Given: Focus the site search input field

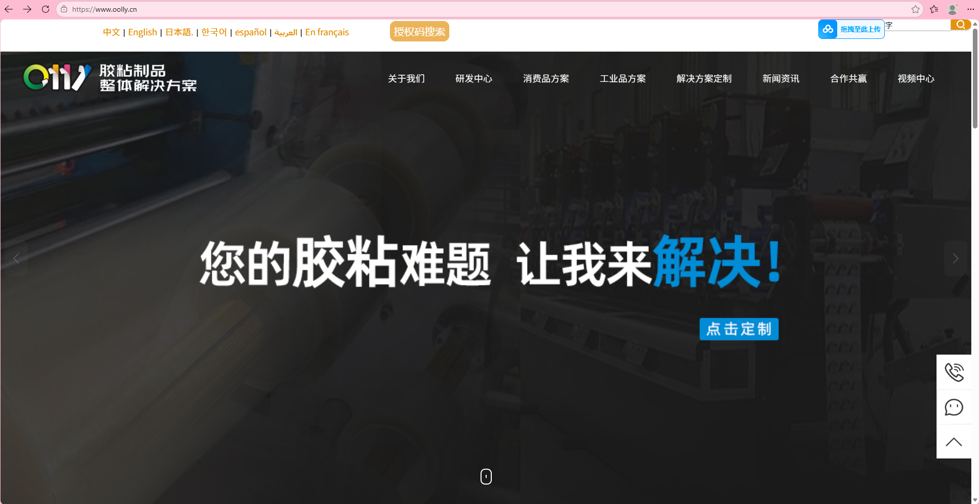Looking at the screenshot, I should 918,25.
